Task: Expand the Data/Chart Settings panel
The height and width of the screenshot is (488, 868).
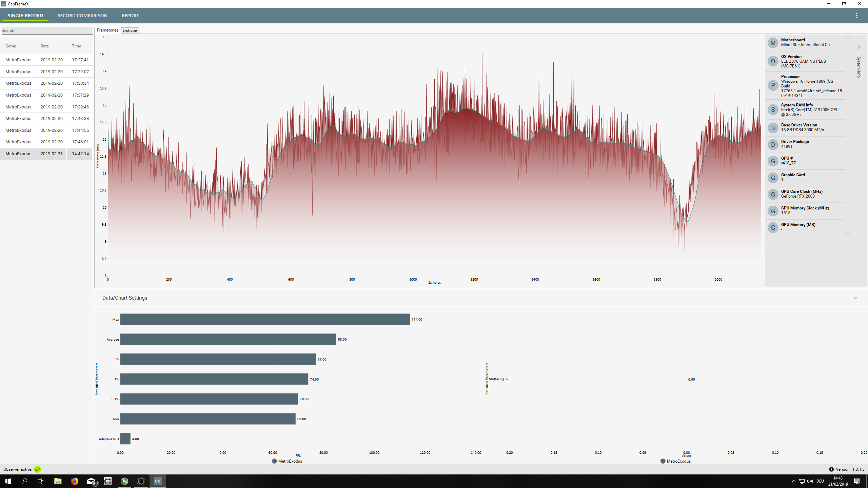Action: [855, 298]
